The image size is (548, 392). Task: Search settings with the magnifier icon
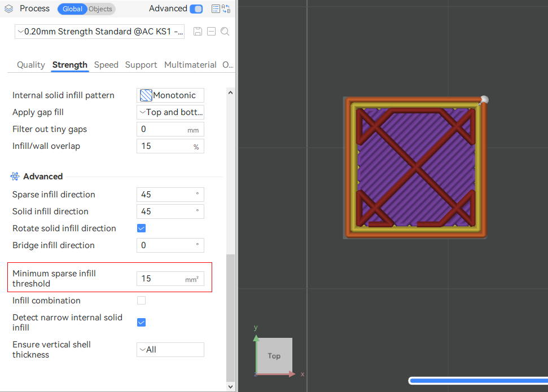tap(225, 32)
